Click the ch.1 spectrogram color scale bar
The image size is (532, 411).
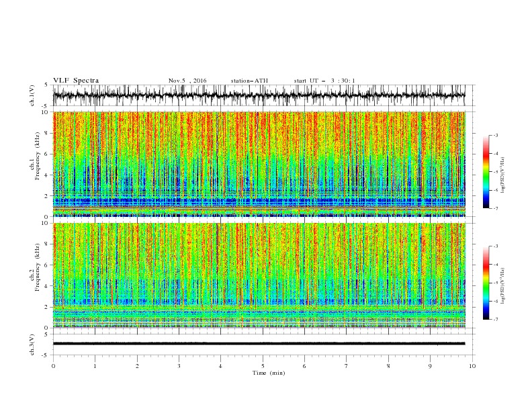(x=486, y=172)
